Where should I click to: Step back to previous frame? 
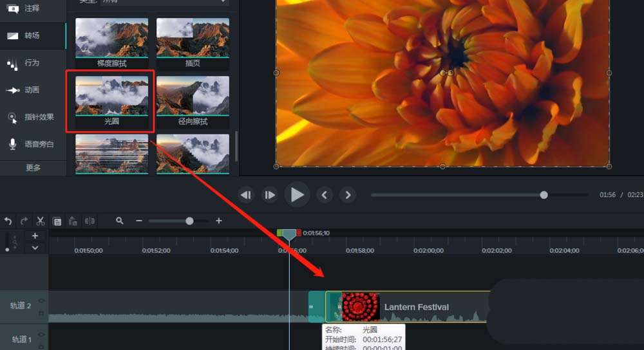(x=246, y=195)
